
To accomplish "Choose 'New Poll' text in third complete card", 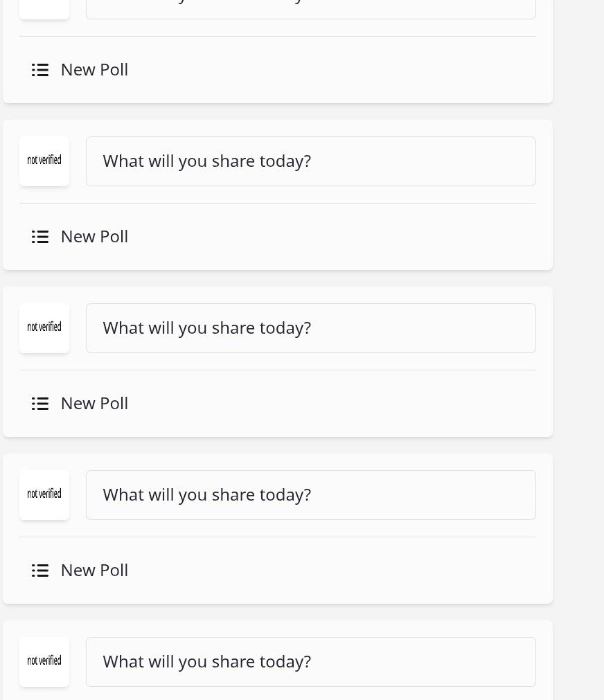I will [94, 571].
